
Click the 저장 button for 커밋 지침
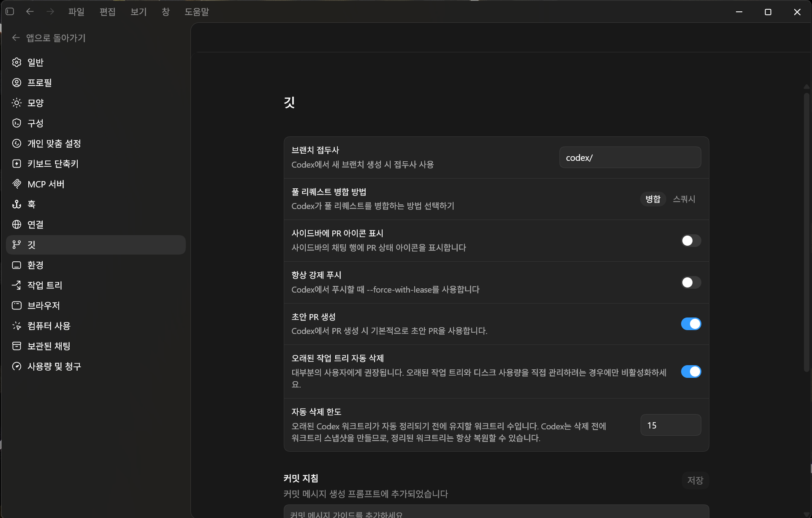[695, 480]
